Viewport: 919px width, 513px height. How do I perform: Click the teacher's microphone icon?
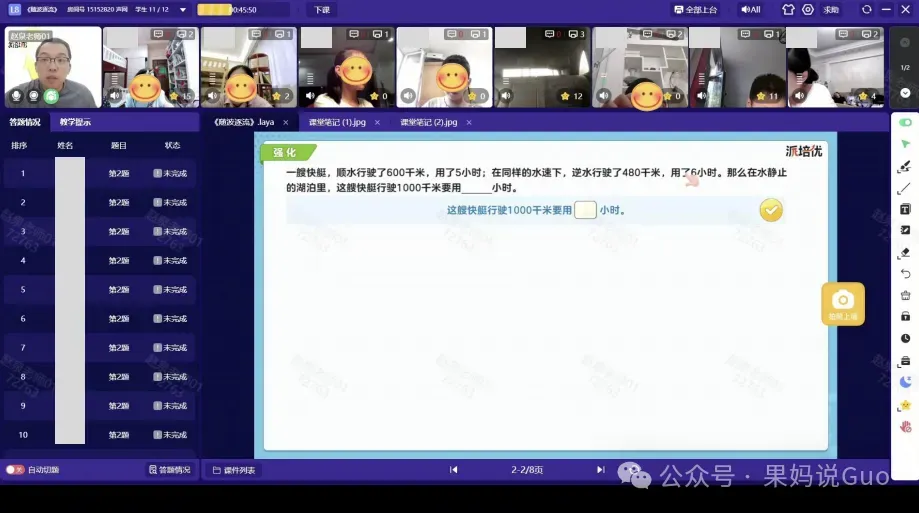[x=16, y=96]
